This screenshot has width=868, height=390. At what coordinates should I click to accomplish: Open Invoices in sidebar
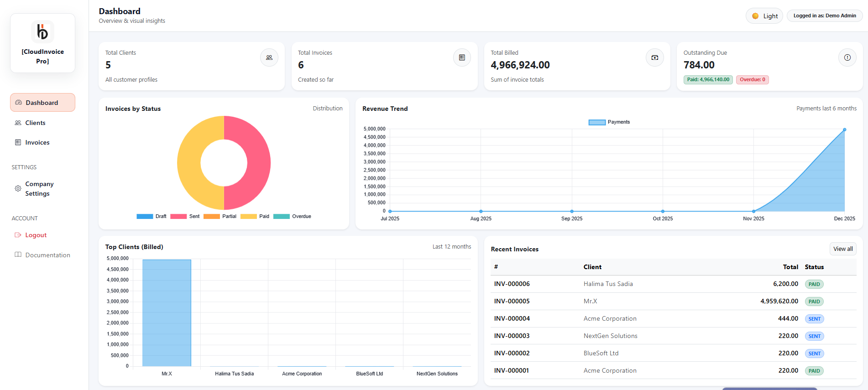[42, 142]
